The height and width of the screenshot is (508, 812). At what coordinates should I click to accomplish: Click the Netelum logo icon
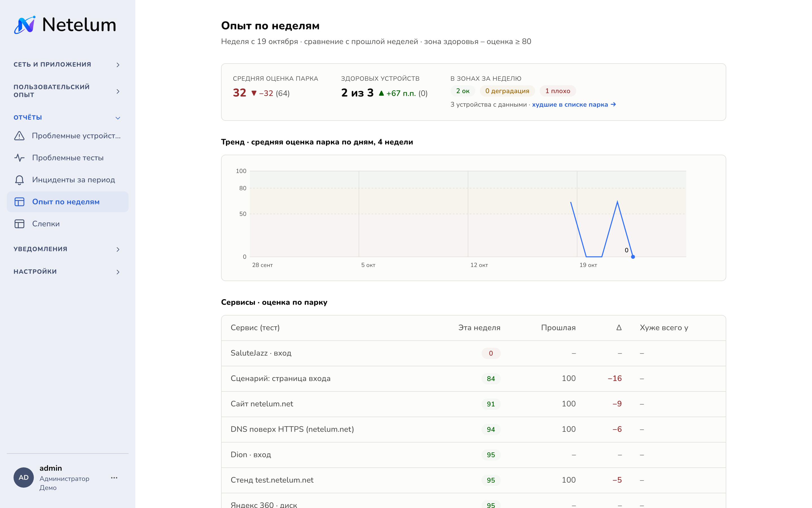tap(25, 25)
